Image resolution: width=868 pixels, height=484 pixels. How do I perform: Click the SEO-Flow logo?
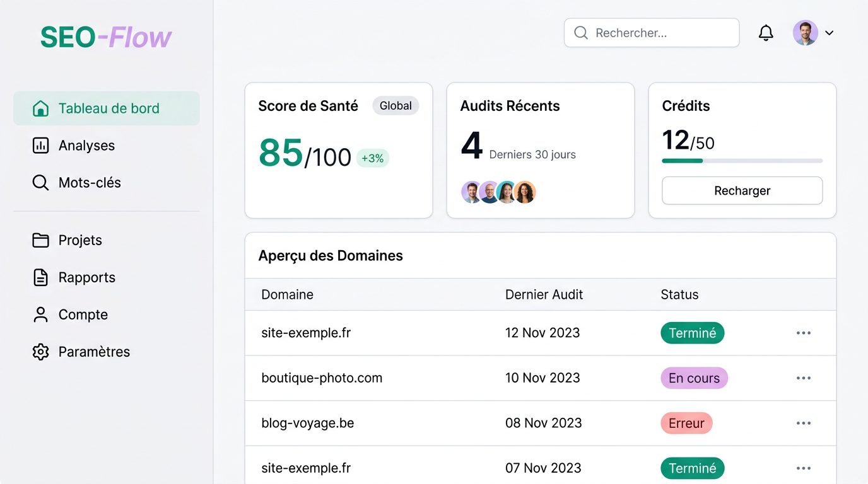coord(106,37)
